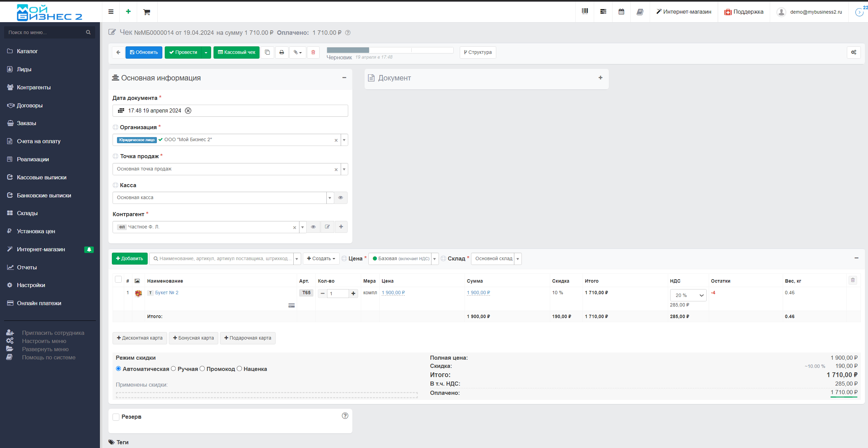Click the Кассовый чек button
This screenshot has width=868, height=448.
pos(236,53)
